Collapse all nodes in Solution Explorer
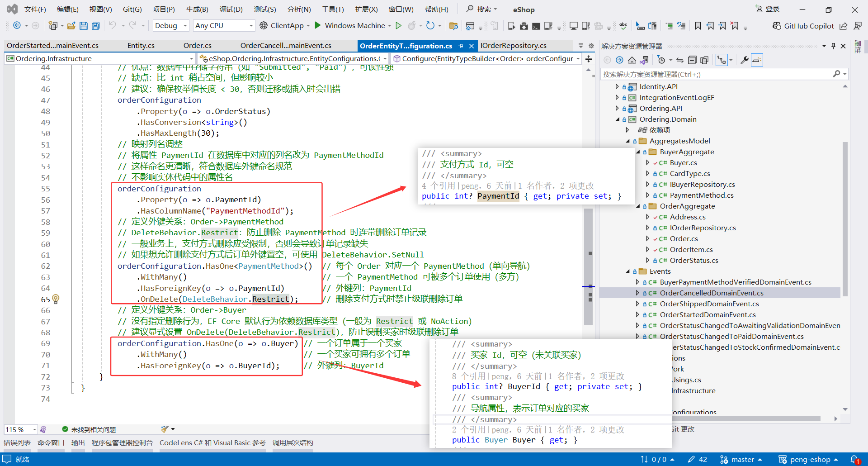 click(692, 60)
